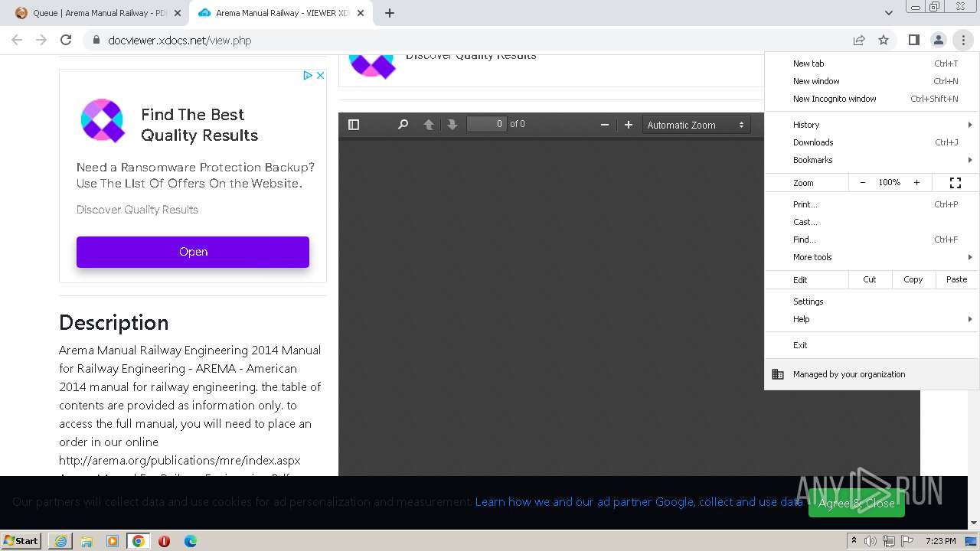Zoom in with the PDF plus button

point(629,125)
